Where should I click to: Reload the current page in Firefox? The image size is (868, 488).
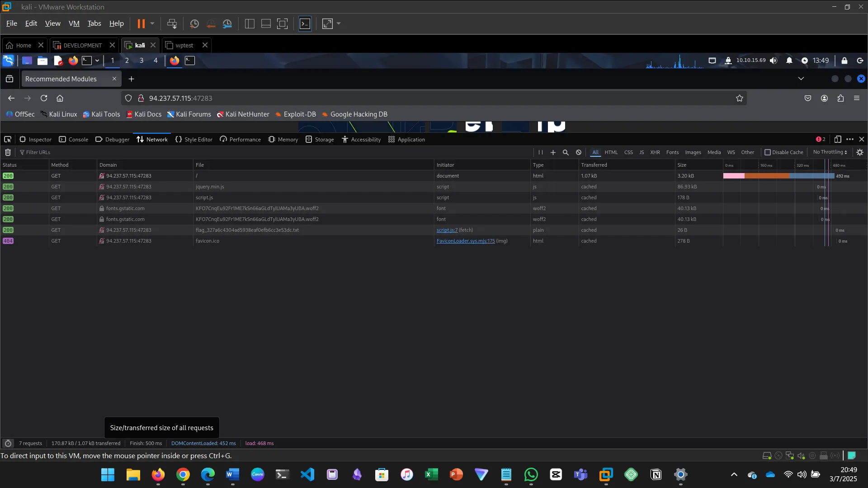(x=44, y=98)
